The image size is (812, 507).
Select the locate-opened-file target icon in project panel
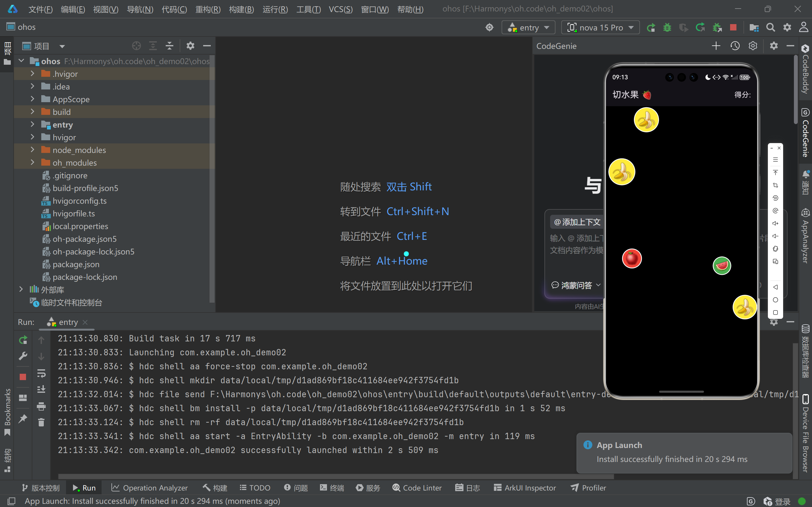136,46
